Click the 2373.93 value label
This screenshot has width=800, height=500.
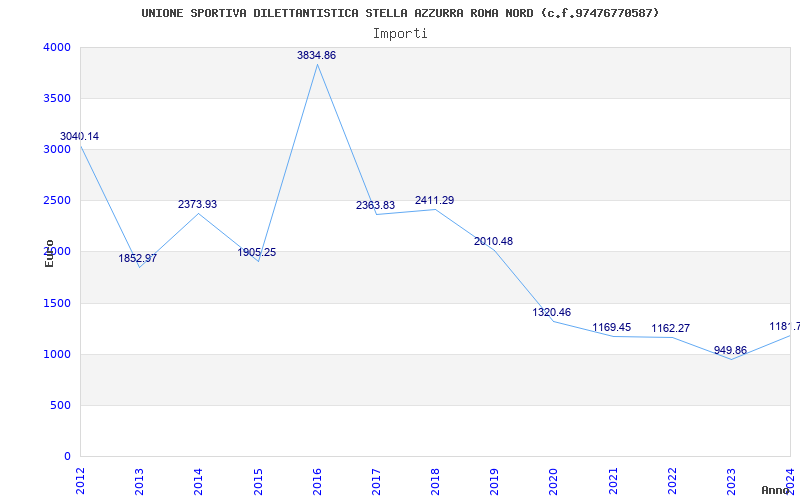[197, 204]
